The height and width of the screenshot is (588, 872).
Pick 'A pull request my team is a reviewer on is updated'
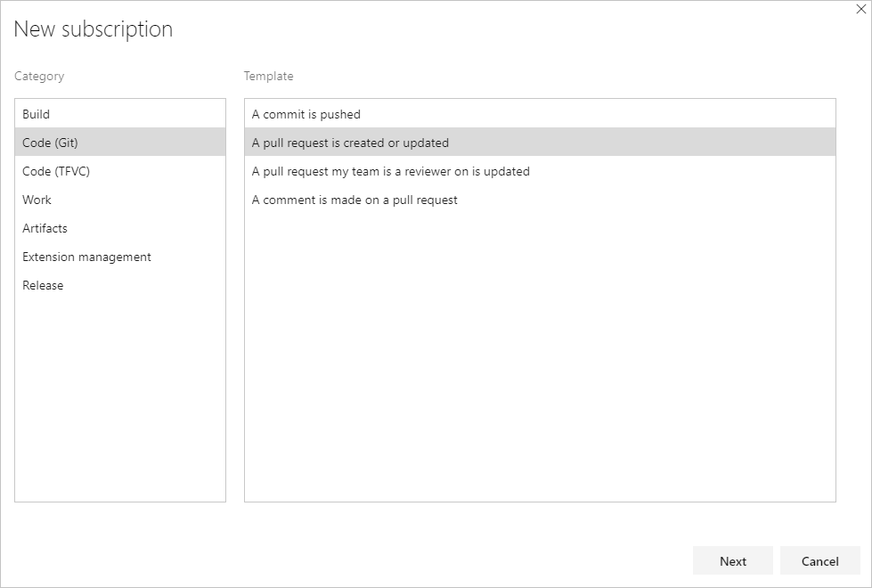click(540, 171)
